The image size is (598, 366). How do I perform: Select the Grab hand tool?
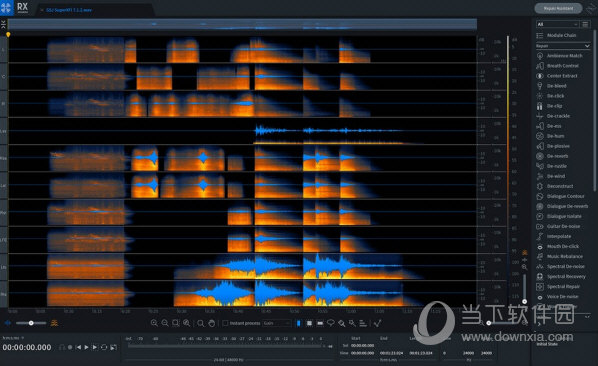[212, 323]
